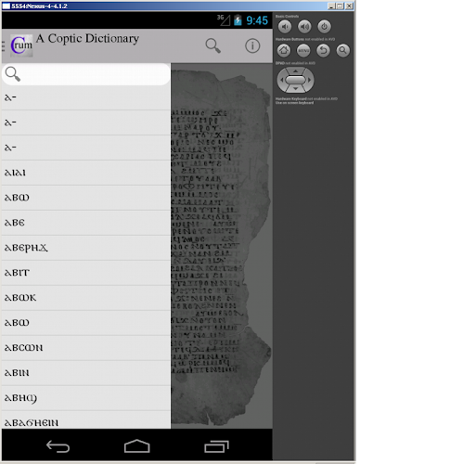Image resolution: width=476 pixels, height=464 pixels.
Task: Select the ⲁⲃⲥⲱⲛ entry in list
Action: tap(86, 348)
